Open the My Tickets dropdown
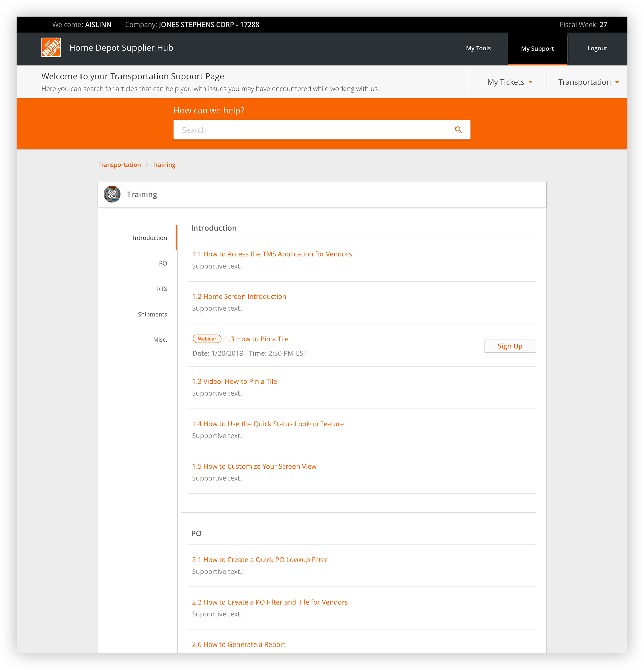The image size is (644, 670). point(510,82)
